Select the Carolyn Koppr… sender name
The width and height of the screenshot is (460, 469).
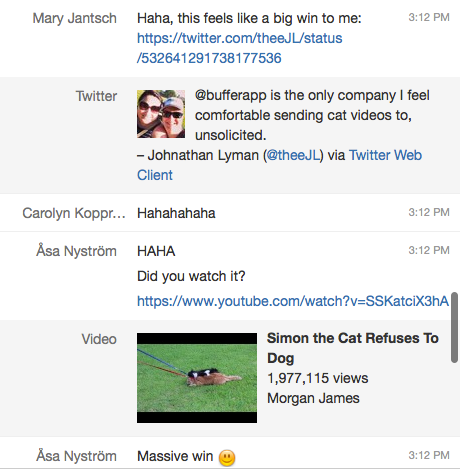[74, 213]
